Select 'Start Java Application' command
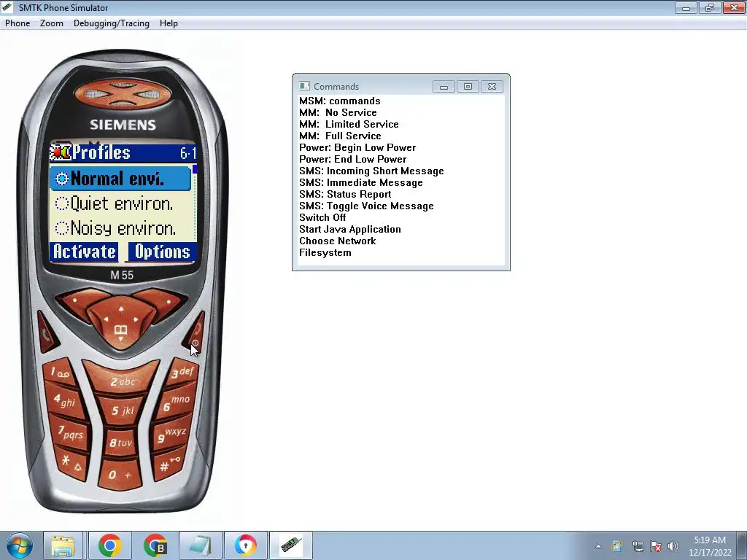The height and width of the screenshot is (560, 747). click(349, 229)
